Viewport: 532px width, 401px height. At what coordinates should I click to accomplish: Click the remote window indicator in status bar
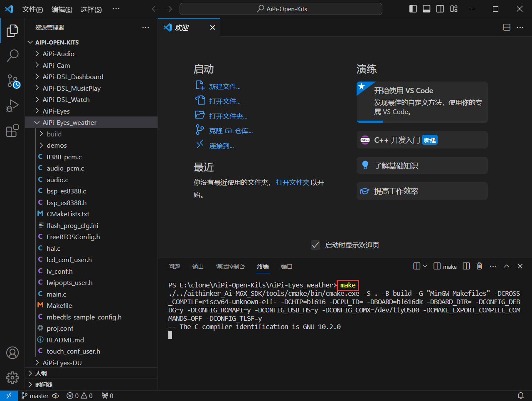[9, 396]
